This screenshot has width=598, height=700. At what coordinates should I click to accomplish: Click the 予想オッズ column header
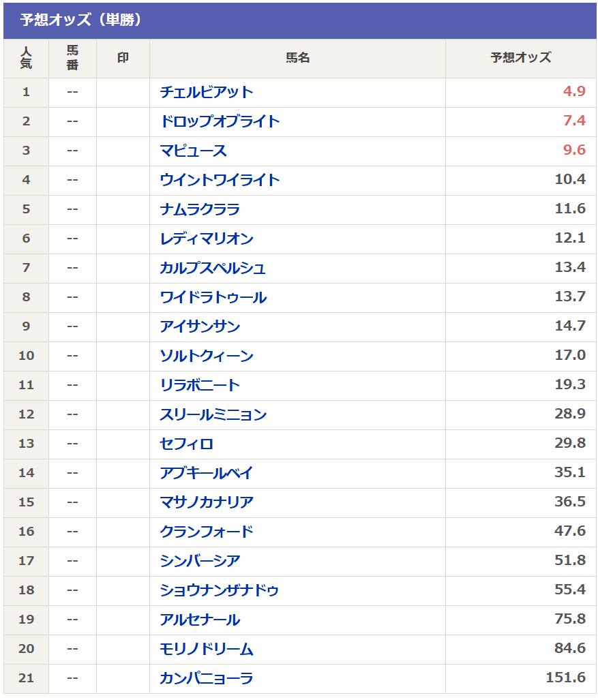pyautogui.click(x=520, y=59)
